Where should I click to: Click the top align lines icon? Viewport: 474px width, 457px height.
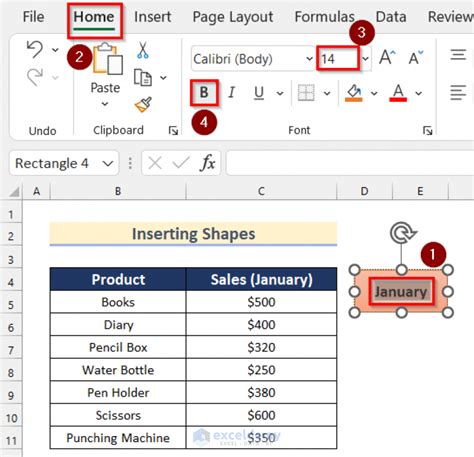(458, 55)
